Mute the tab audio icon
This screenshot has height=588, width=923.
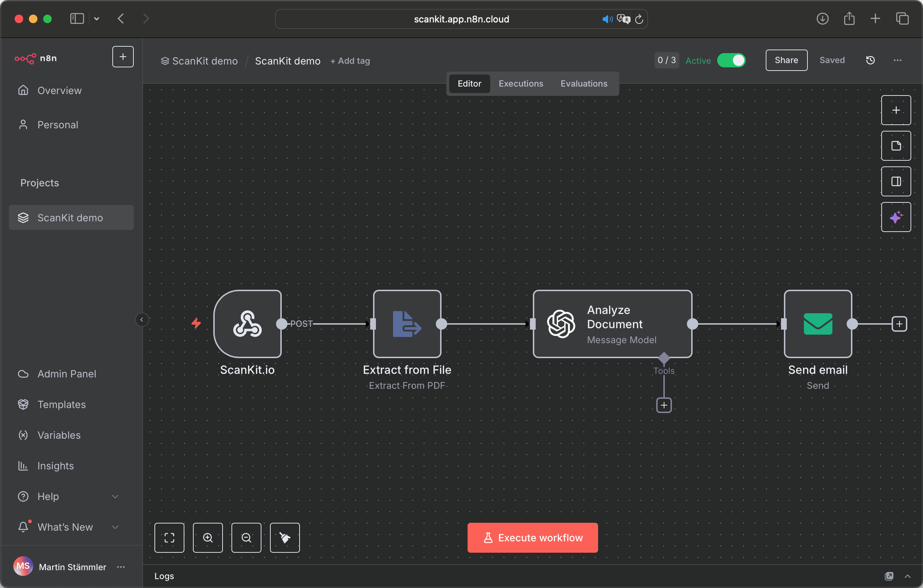(607, 19)
